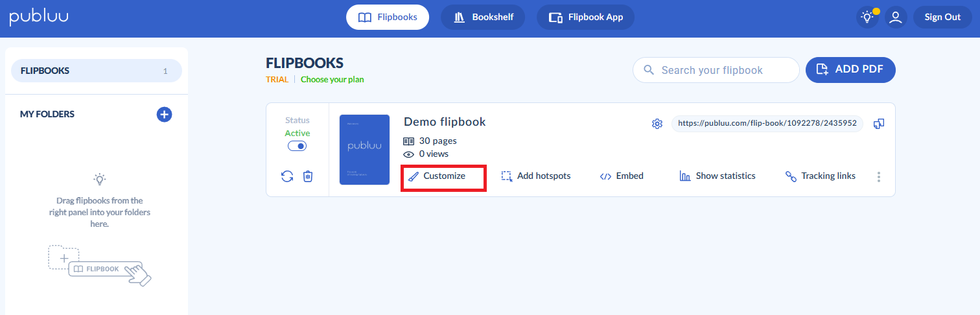Viewport: 980px width, 315px height.
Task: Select the Flipbooks tab
Action: point(388,17)
